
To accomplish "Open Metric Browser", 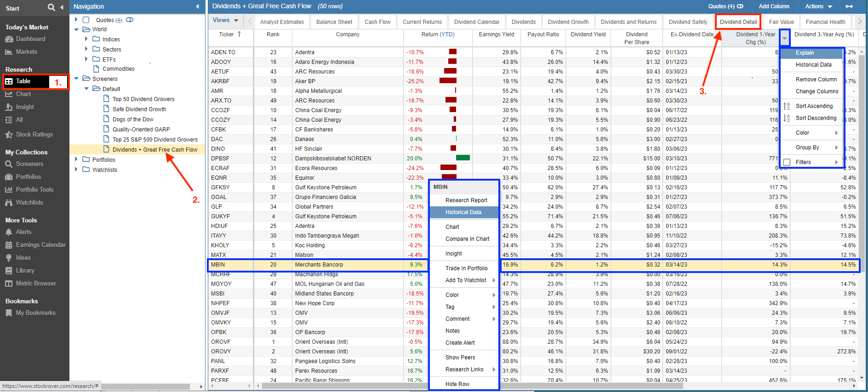I will 36,284.
